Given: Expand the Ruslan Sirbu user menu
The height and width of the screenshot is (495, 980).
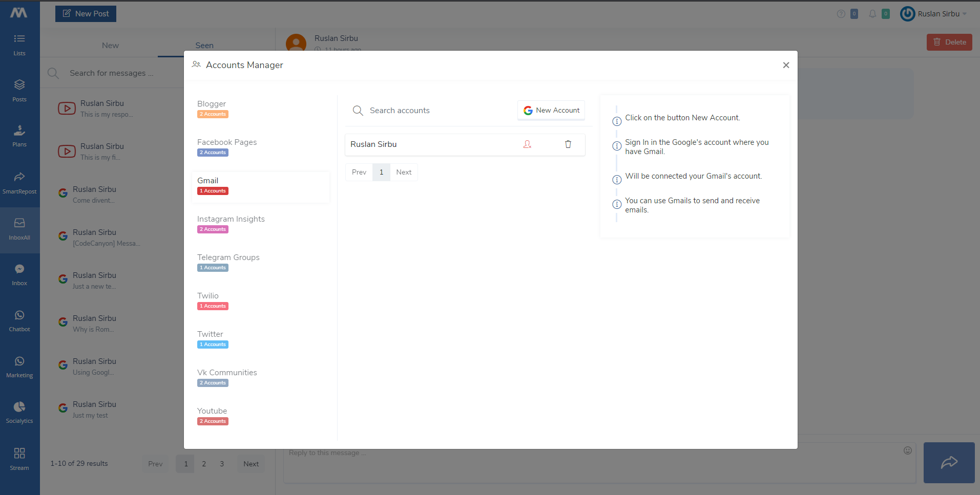Looking at the screenshot, I should pyautogui.click(x=942, y=14).
